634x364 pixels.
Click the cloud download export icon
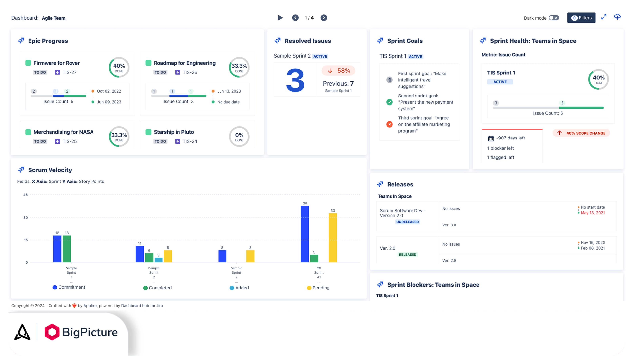click(x=617, y=17)
